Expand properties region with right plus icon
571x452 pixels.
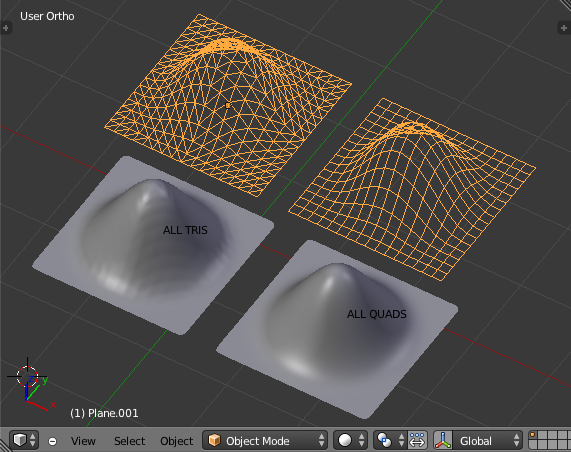(x=564, y=28)
